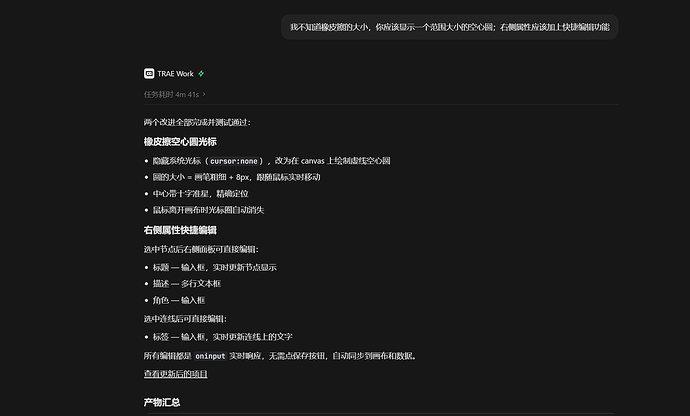Click the bullet 中心带十字准星，精确定位
This screenshot has height=416, width=690.
coord(201,194)
